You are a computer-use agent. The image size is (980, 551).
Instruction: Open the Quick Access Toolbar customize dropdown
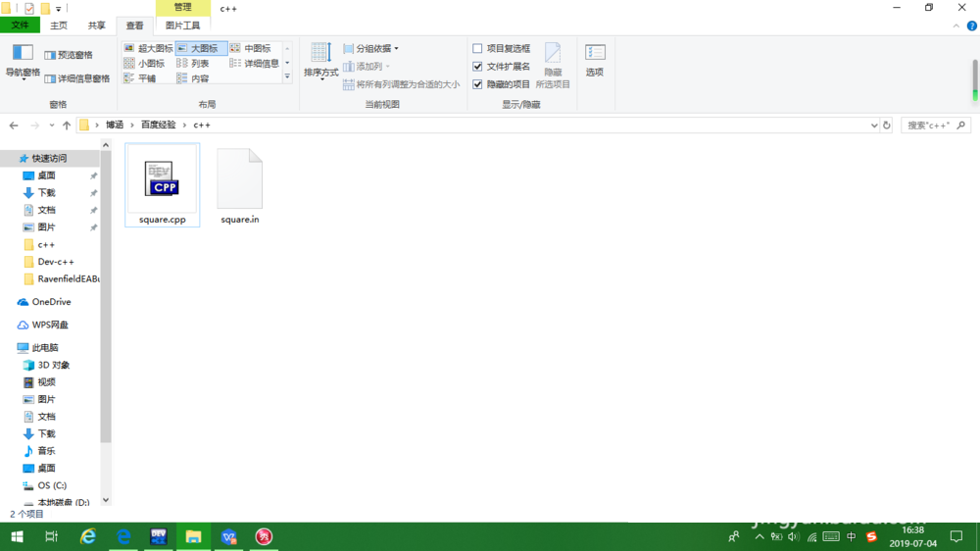click(58, 9)
